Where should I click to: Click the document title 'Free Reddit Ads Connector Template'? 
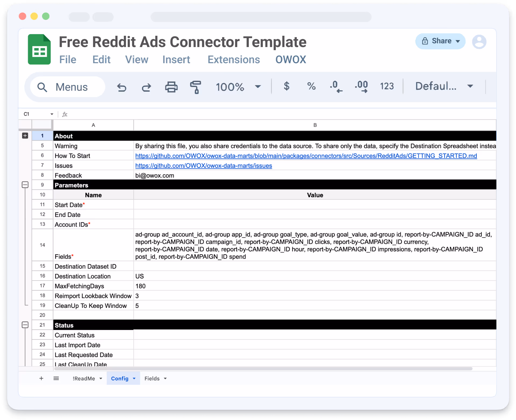click(182, 42)
